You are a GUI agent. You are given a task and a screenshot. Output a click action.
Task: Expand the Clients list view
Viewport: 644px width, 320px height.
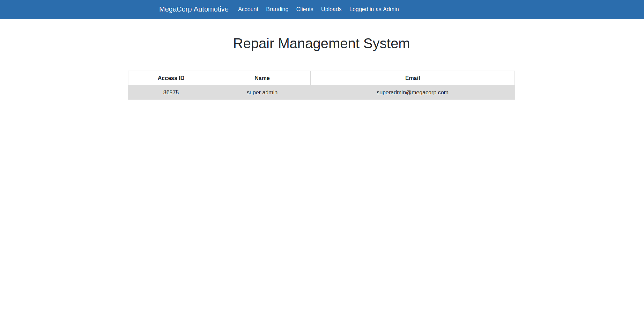click(x=304, y=9)
